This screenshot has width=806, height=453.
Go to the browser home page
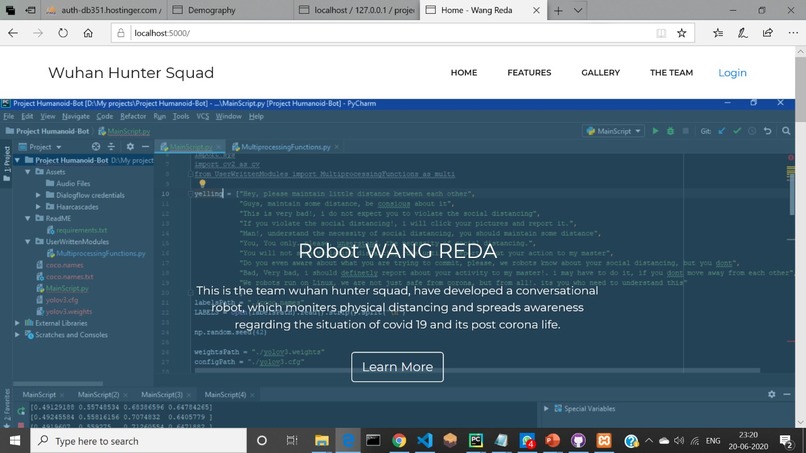(x=88, y=33)
